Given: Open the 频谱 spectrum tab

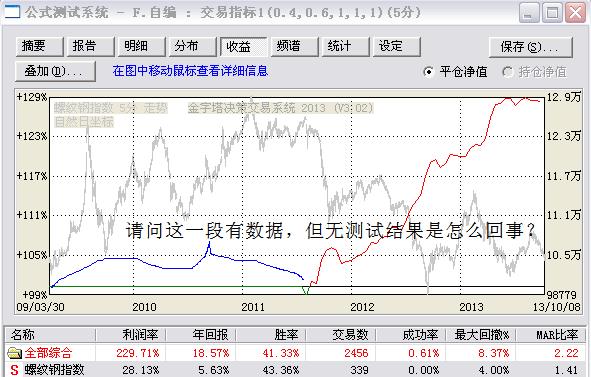Looking at the screenshot, I should pos(294,46).
